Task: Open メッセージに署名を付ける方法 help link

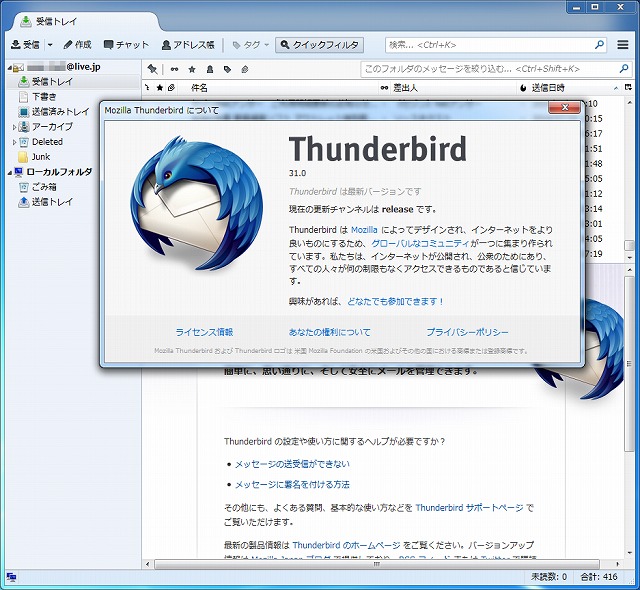Action: point(292,484)
